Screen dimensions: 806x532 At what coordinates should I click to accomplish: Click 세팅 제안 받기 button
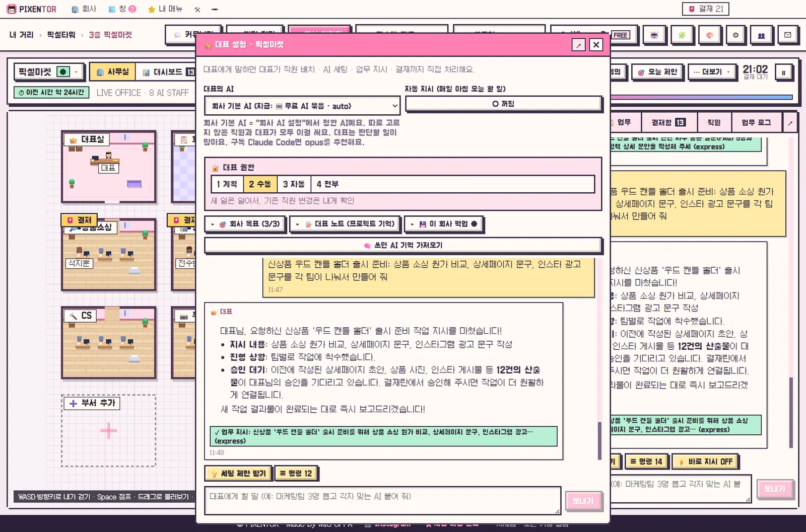pyautogui.click(x=238, y=474)
